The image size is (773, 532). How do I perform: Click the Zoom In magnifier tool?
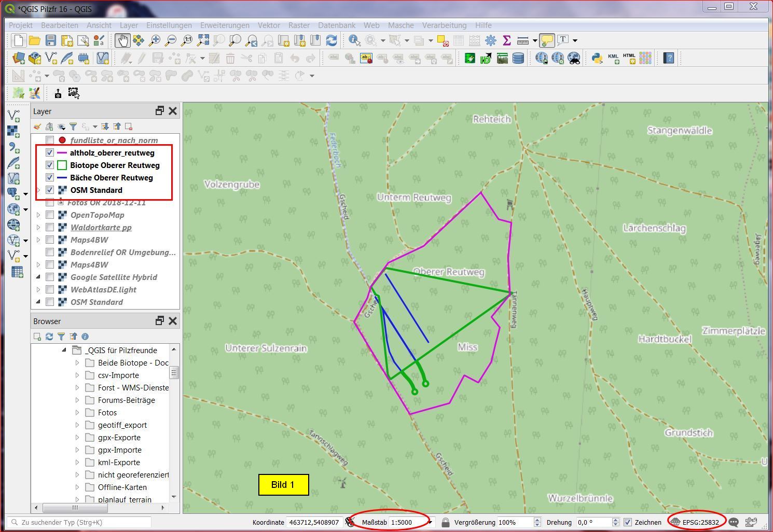[x=155, y=40]
